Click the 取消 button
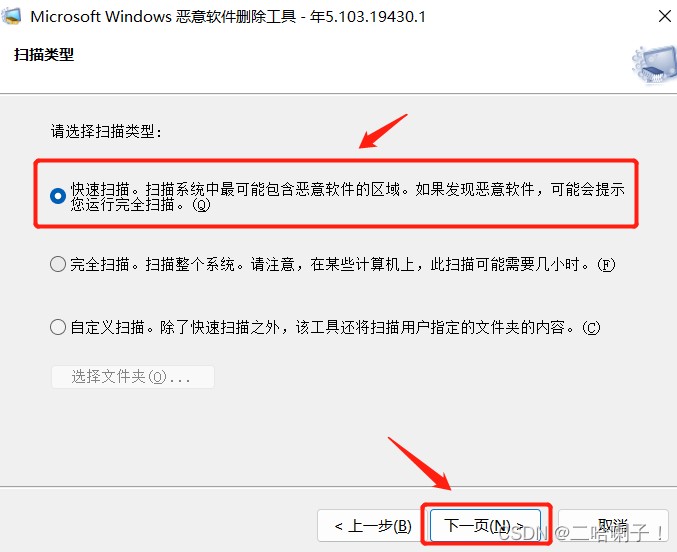 [x=613, y=526]
